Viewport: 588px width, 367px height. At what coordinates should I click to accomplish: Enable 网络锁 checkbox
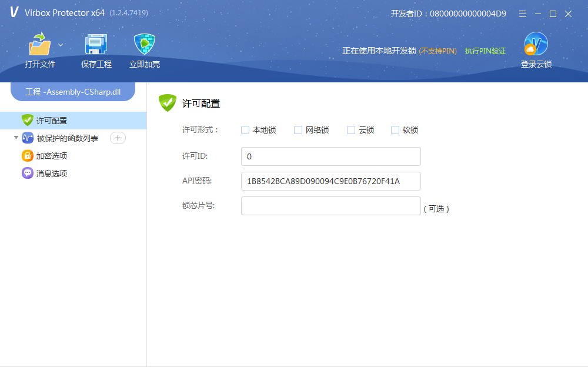click(x=298, y=130)
